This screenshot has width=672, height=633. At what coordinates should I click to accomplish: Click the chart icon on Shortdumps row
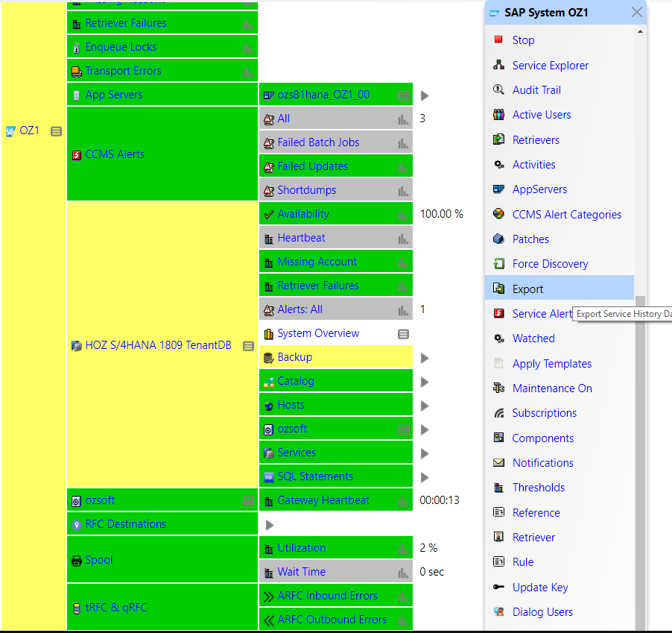click(x=403, y=191)
